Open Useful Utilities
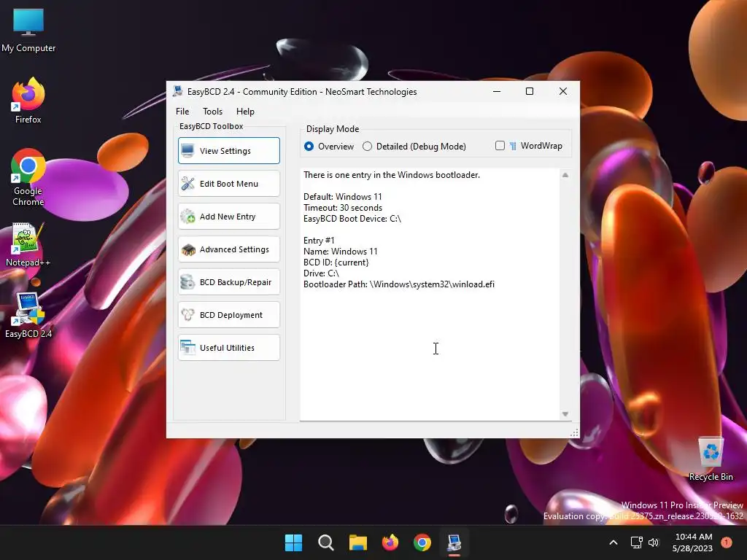The image size is (747, 560). (x=228, y=348)
